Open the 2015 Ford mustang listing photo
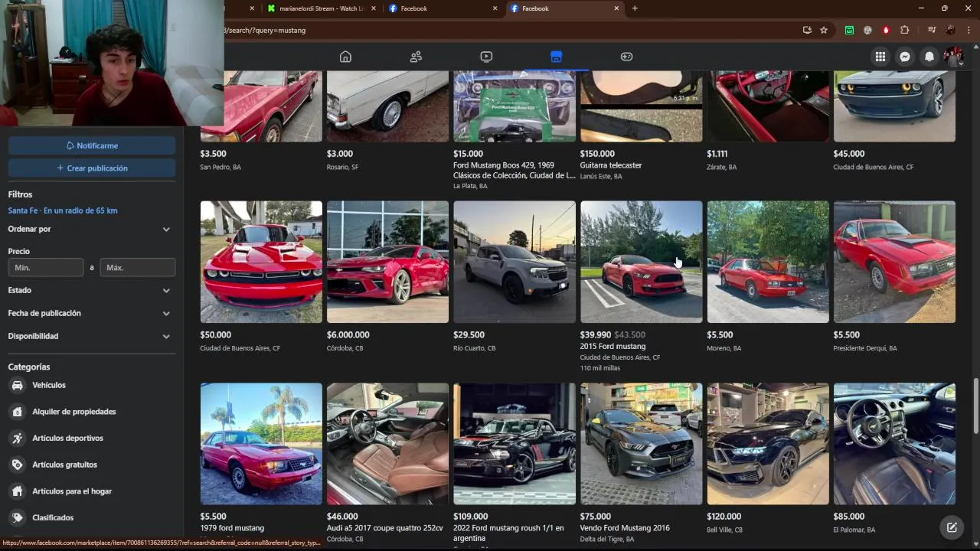980x551 pixels. point(641,262)
